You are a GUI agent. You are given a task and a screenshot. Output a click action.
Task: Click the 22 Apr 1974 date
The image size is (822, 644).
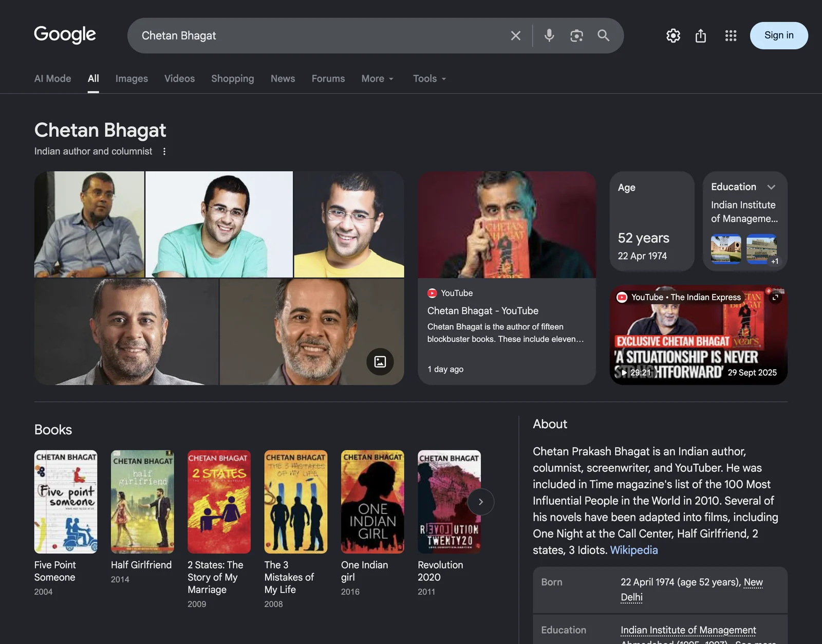tap(642, 256)
